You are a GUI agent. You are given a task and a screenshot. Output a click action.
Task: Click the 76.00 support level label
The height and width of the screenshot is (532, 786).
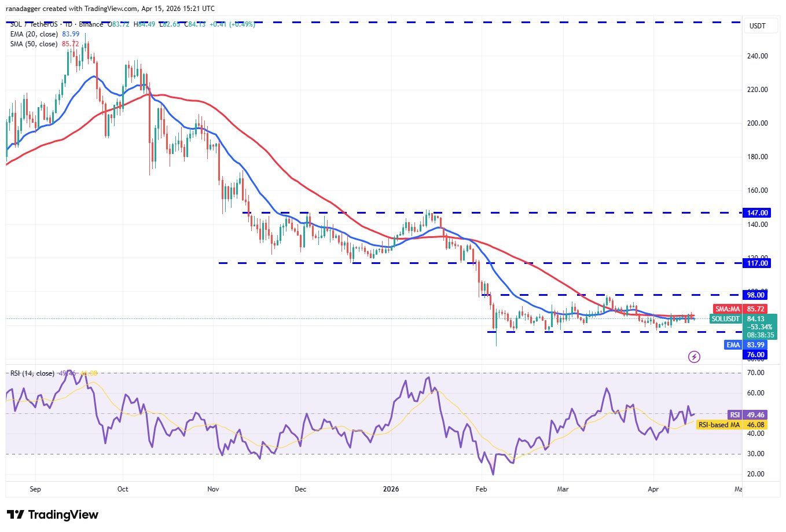[756, 355]
